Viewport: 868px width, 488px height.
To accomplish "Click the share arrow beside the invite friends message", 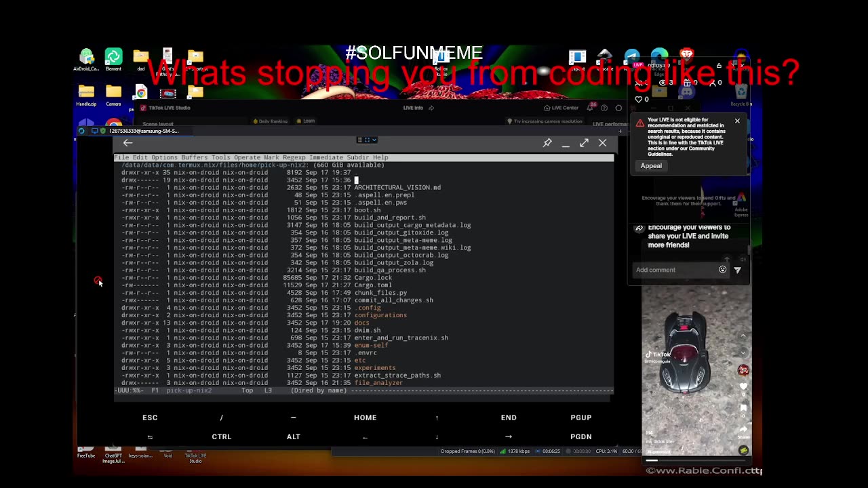I will point(639,229).
